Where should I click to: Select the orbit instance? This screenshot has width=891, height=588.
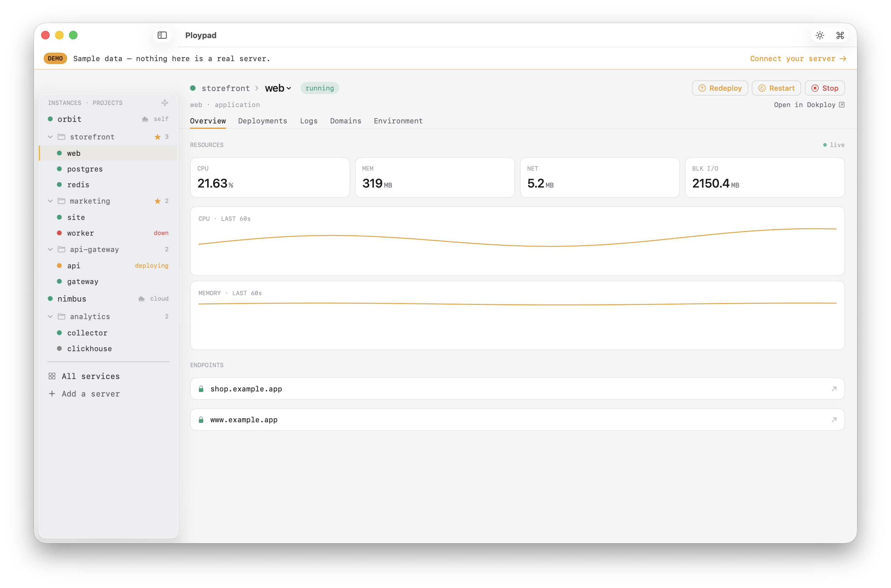click(108, 119)
